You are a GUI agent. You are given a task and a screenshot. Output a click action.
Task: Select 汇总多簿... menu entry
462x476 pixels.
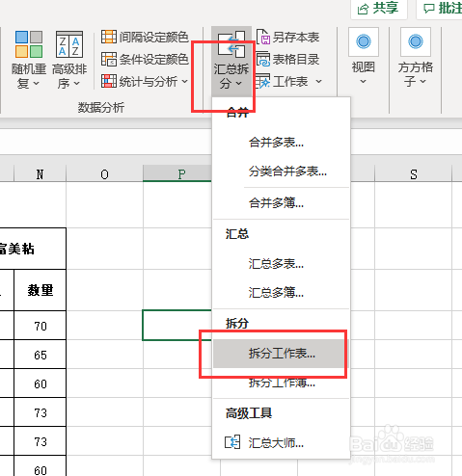[282, 292]
